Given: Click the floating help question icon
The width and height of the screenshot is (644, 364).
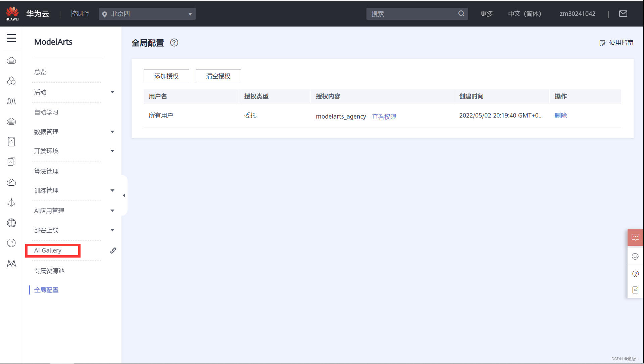Looking at the screenshot, I should [x=635, y=274].
